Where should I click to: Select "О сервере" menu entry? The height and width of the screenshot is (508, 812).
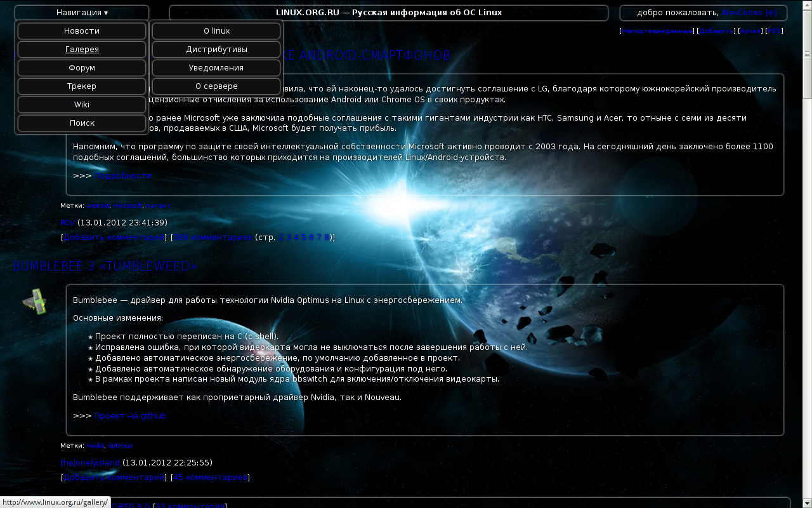(x=216, y=86)
